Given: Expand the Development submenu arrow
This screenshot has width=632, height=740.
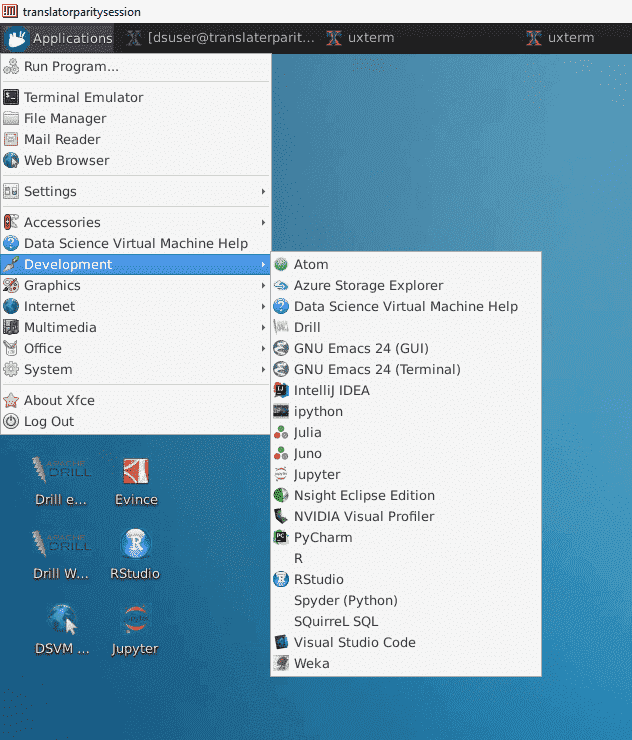Looking at the screenshot, I should 263,264.
